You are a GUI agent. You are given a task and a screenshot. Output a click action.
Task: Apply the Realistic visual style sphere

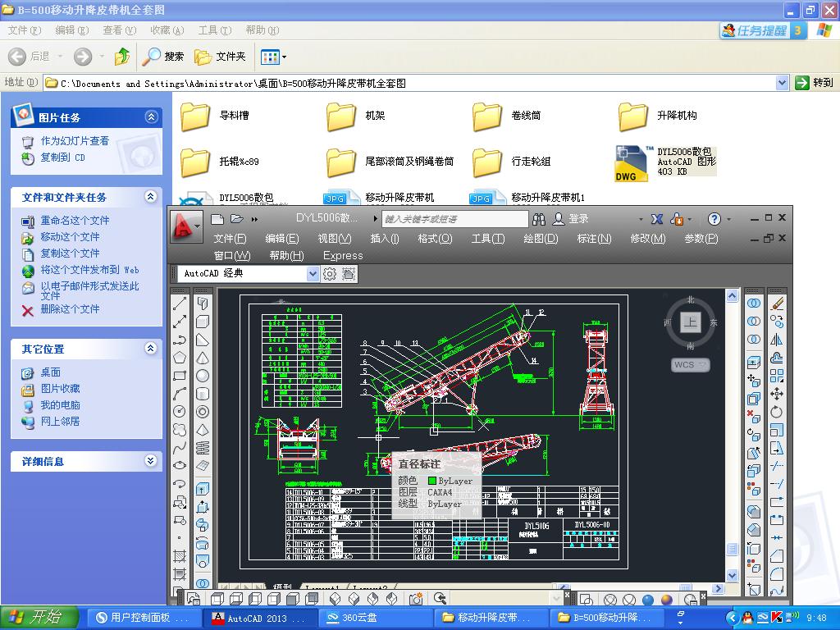[x=648, y=600]
